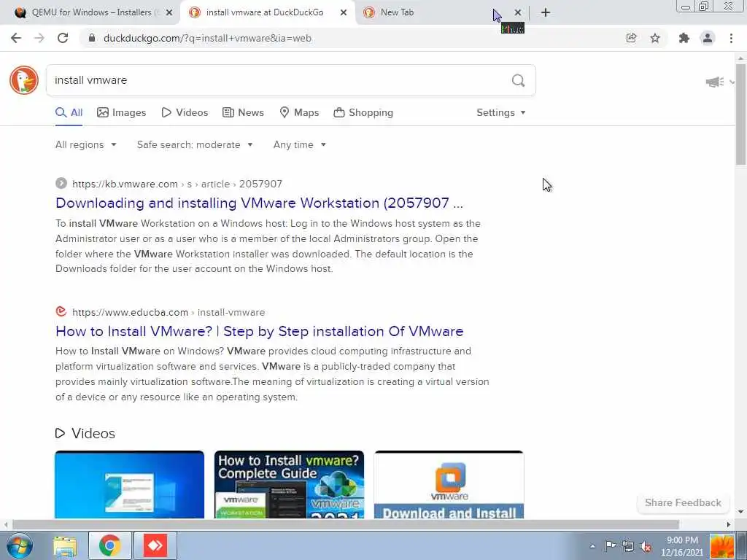
Task: Open the share page icon in address bar
Action: [x=631, y=38]
